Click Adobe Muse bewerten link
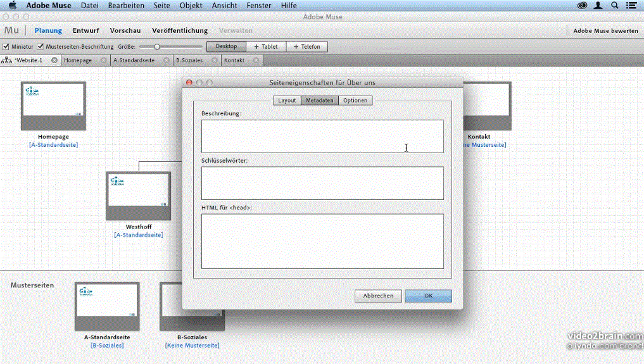 605,30
